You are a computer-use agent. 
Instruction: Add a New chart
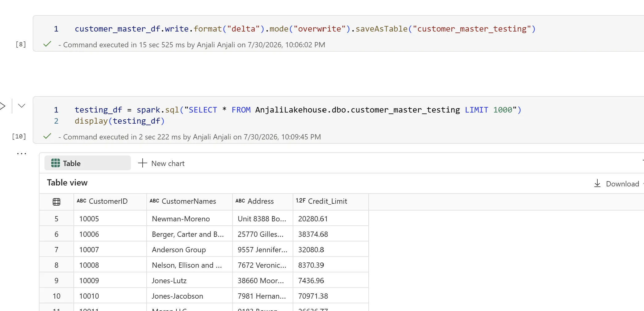[161, 163]
